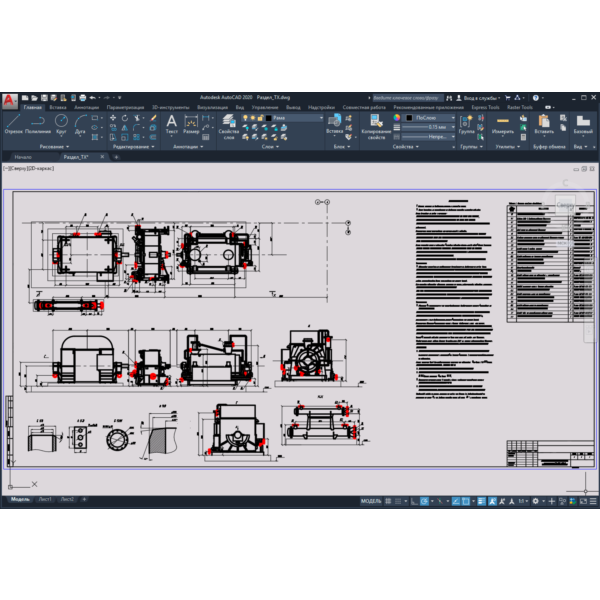Select the Отрезок (Line) drawing tool
The image size is (600, 600).
[x=13, y=124]
